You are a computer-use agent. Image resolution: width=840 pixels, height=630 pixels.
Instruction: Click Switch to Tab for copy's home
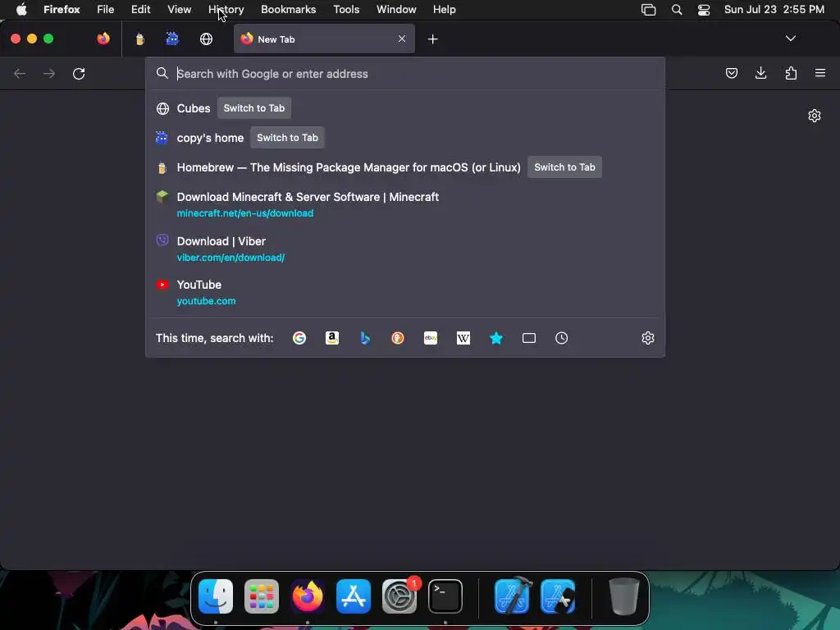[x=287, y=138]
